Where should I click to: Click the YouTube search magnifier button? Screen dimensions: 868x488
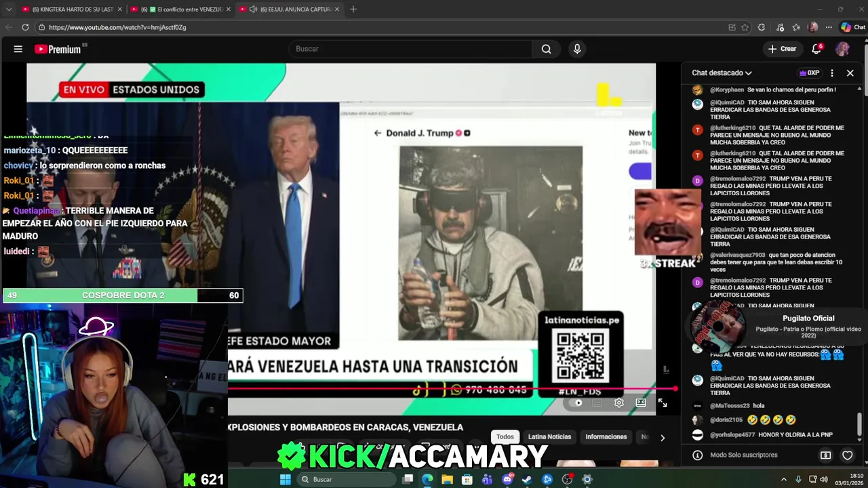pyautogui.click(x=546, y=49)
